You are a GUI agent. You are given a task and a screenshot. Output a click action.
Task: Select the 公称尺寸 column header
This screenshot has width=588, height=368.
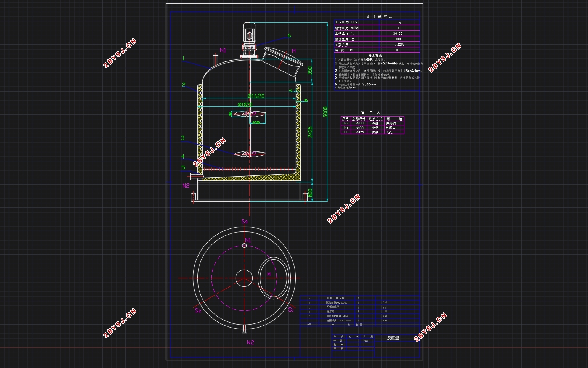359,119
